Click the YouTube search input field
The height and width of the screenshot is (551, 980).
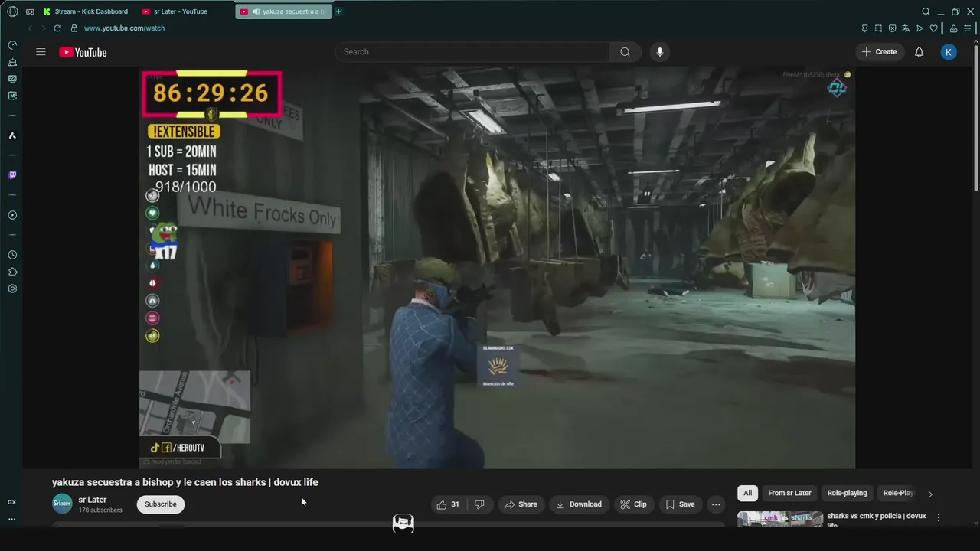(472, 52)
